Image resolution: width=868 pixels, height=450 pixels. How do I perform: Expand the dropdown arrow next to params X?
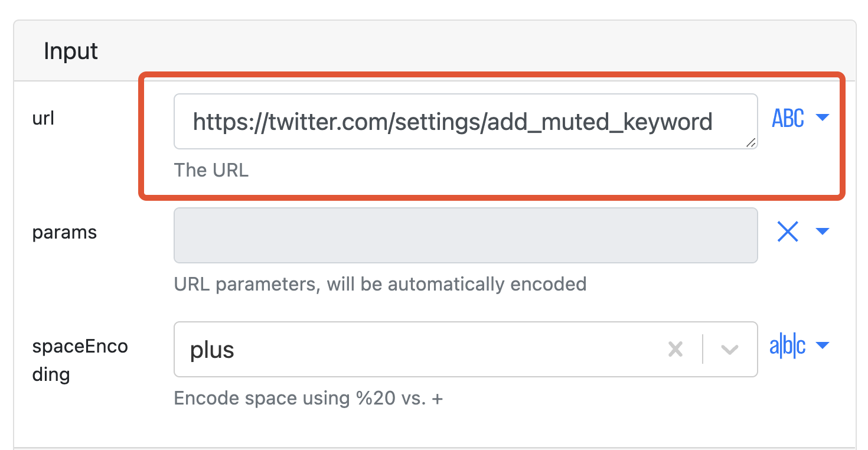(823, 231)
